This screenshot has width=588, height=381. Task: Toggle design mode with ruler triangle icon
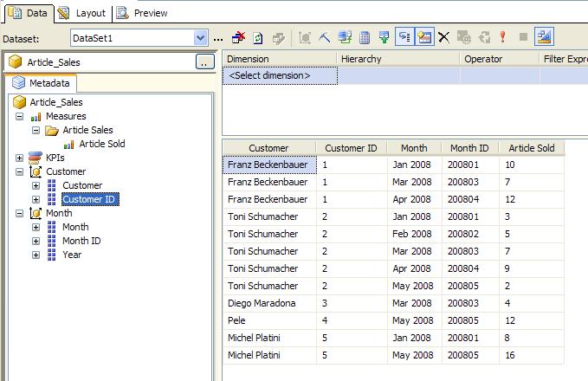tap(544, 36)
